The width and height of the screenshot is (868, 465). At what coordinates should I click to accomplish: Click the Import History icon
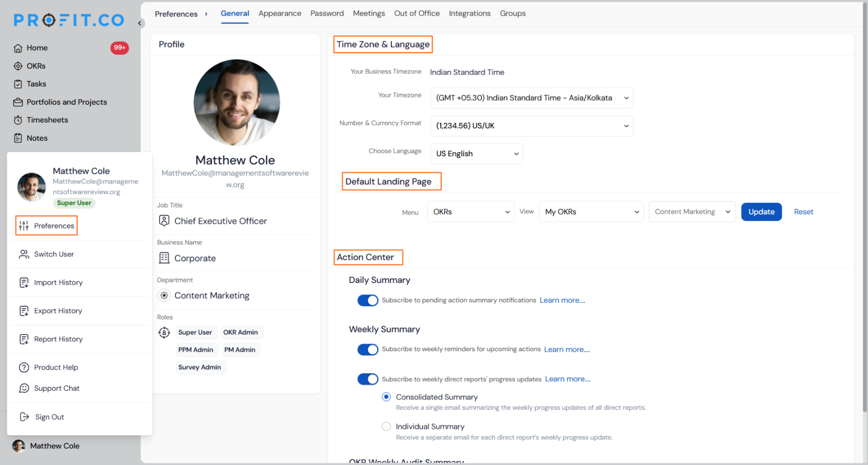click(x=24, y=282)
